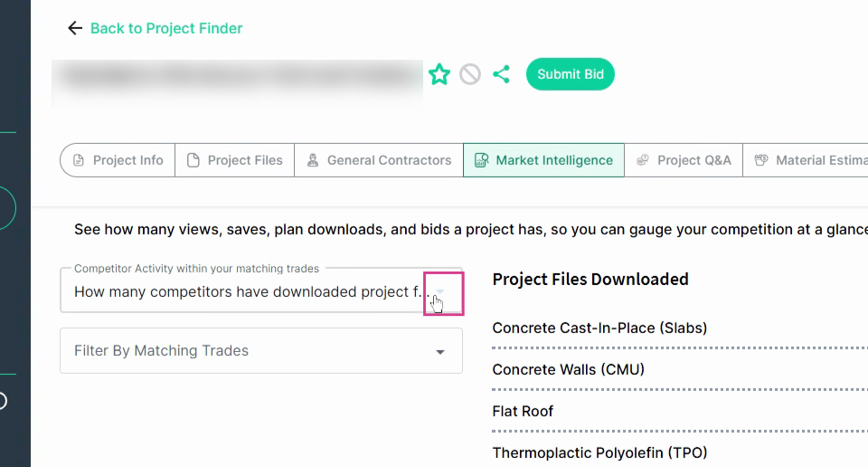This screenshot has height=467, width=868.
Task: Select the Flat Roof trade row
Action: tap(680, 411)
